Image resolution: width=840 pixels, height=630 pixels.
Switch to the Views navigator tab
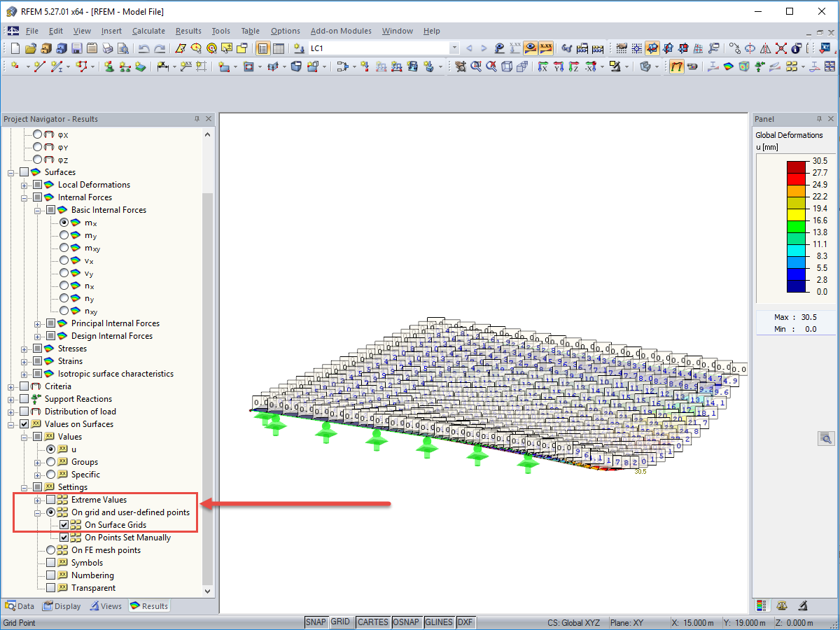106,606
